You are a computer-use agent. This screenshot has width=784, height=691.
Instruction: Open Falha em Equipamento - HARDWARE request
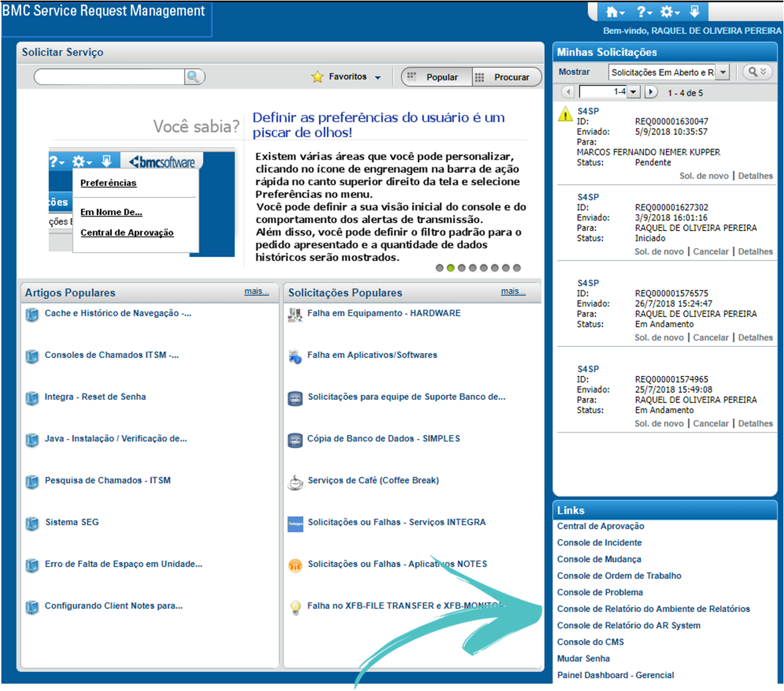pyautogui.click(x=384, y=313)
